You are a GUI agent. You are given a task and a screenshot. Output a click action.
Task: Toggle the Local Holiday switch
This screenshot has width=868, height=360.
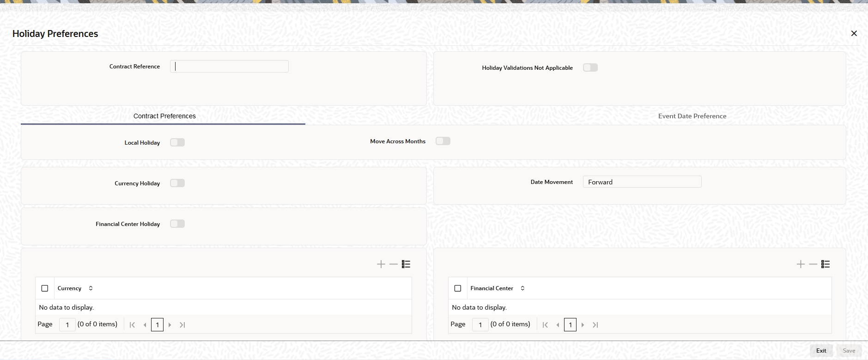(x=177, y=142)
